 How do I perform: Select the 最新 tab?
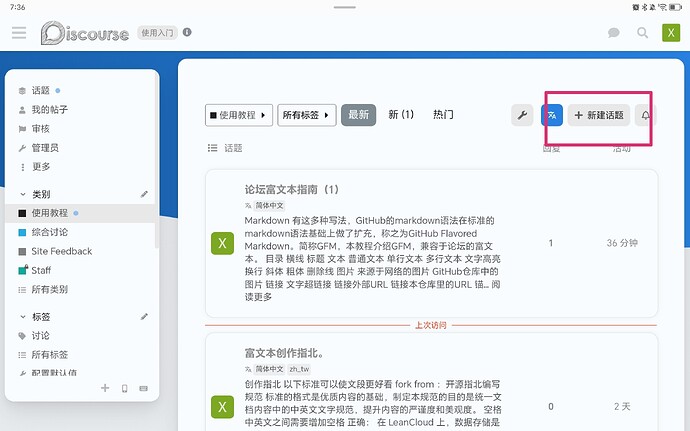pyautogui.click(x=359, y=115)
